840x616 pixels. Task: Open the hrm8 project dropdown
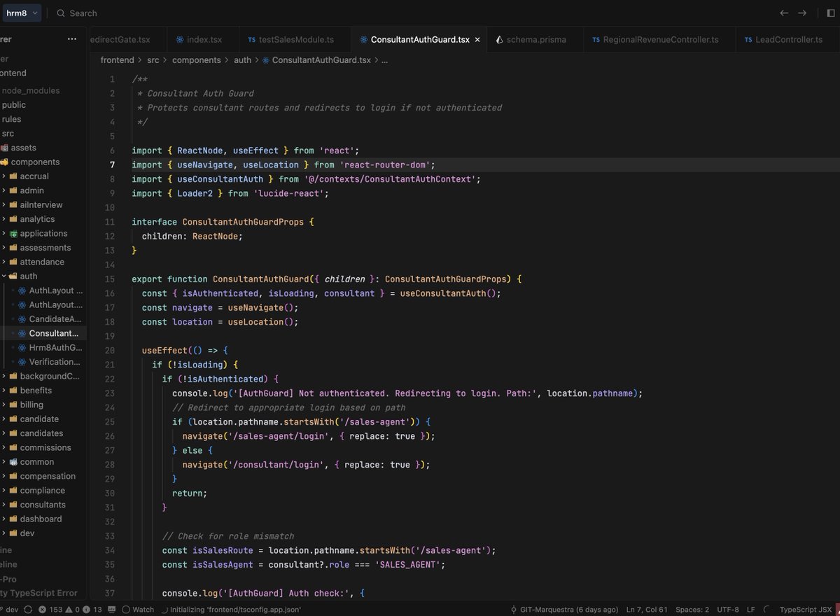pyautogui.click(x=23, y=13)
